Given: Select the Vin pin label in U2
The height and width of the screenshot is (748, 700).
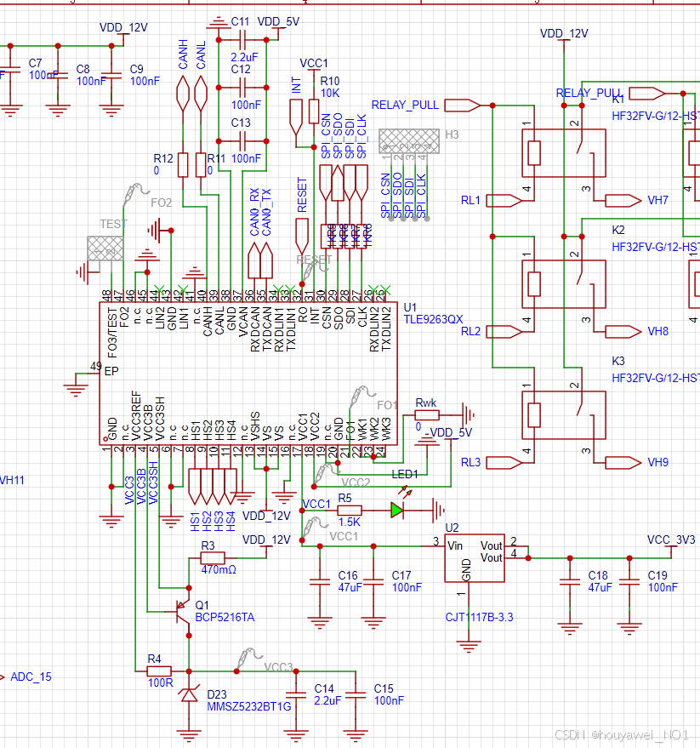Looking at the screenshot, I should (x=455, y=545).
